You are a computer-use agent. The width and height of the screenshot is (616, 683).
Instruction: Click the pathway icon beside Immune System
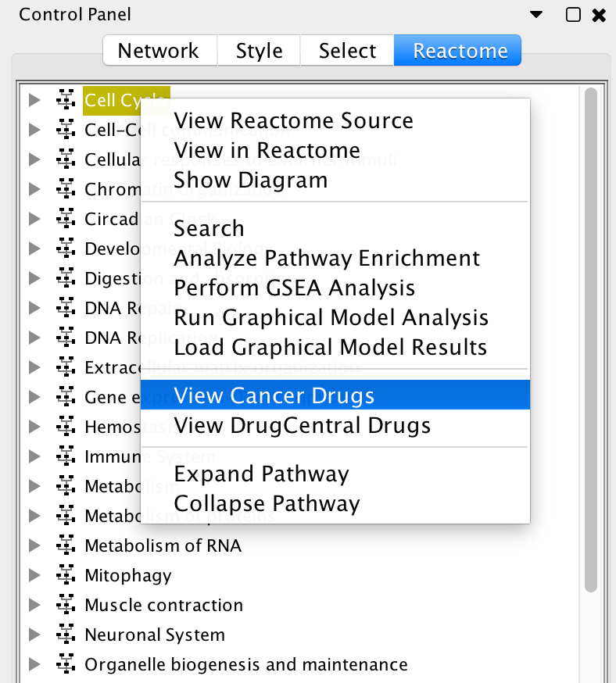[66, 456]
